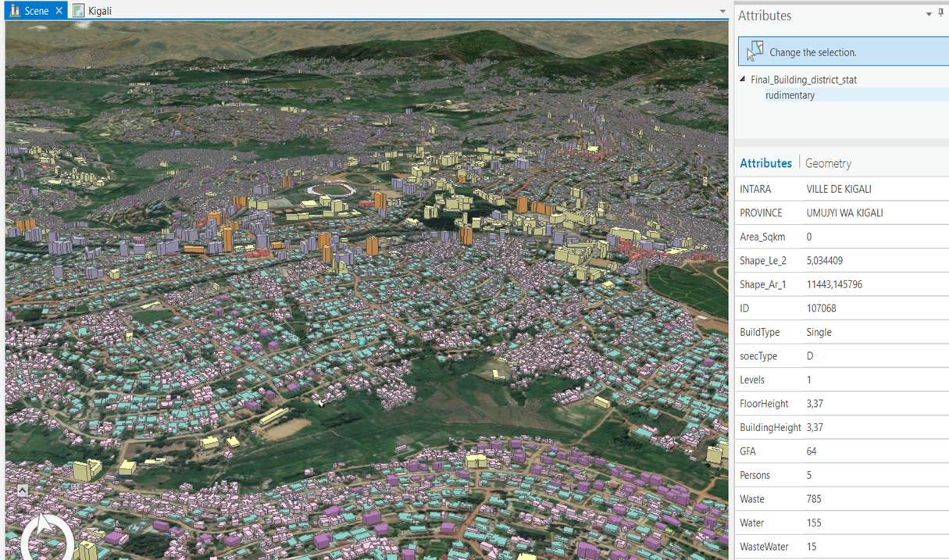This screenshot has width=949, height=560.
Task: Click the Shape_Ar_1 value 11443,145796
Action: tap(834, 284)
